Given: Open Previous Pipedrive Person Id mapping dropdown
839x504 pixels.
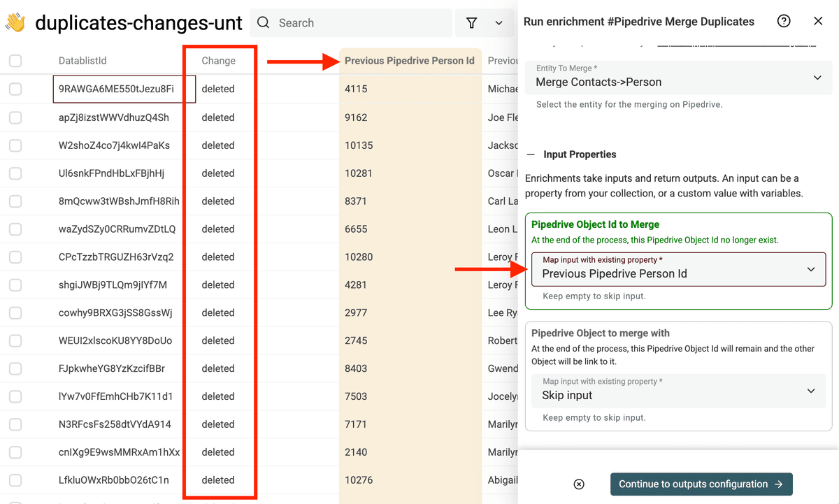Looking at the screenshot, I should [x=678, y=269].
